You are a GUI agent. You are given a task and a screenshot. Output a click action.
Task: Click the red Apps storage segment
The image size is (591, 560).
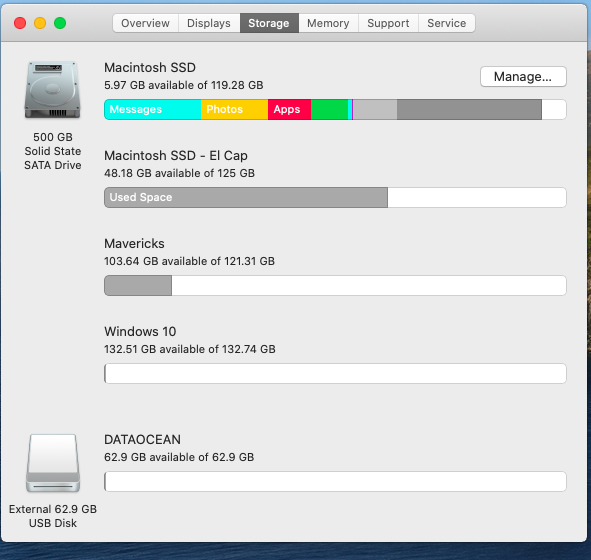pos(289,109)
